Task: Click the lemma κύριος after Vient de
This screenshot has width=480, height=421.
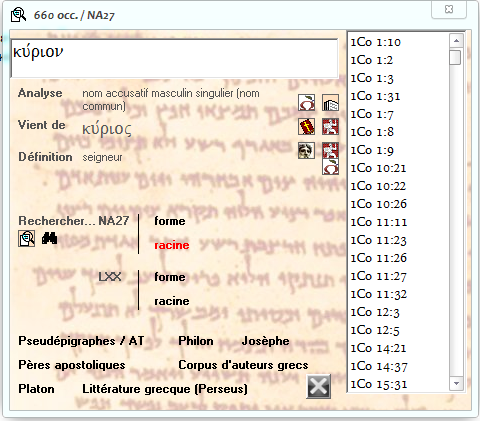Action: coord(107,129)
